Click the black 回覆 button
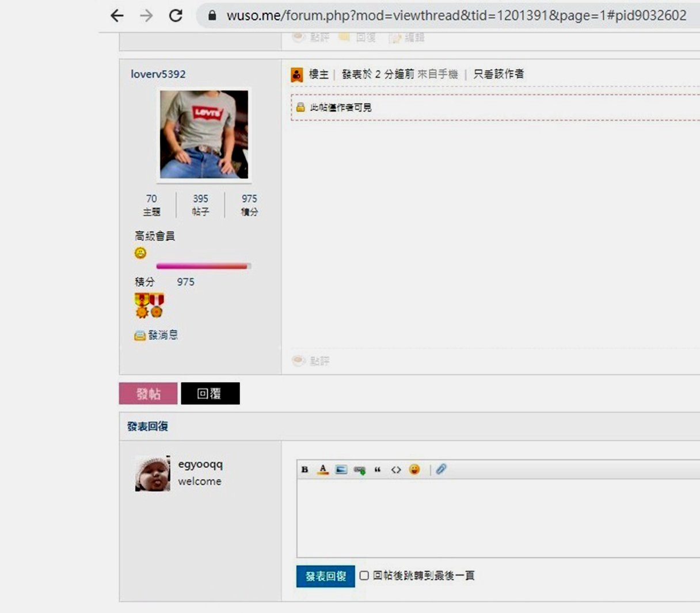 point(210,394)
